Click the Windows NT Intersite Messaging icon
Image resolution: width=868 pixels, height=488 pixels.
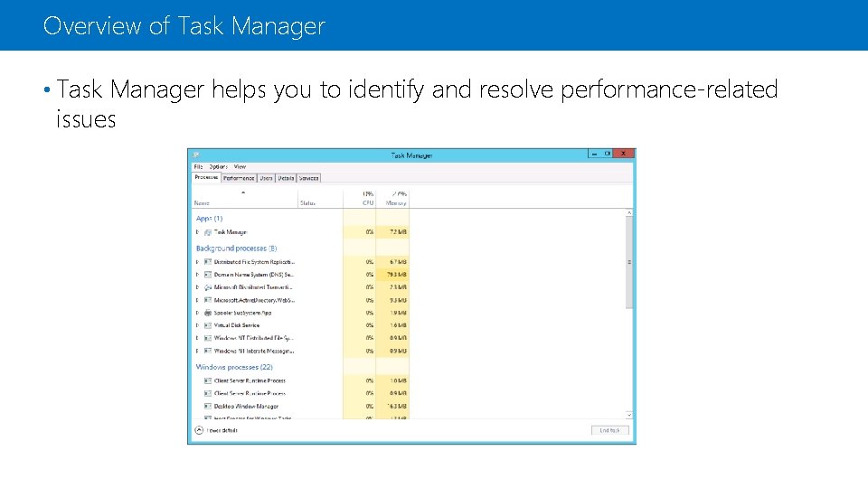(x=208, y=351)
